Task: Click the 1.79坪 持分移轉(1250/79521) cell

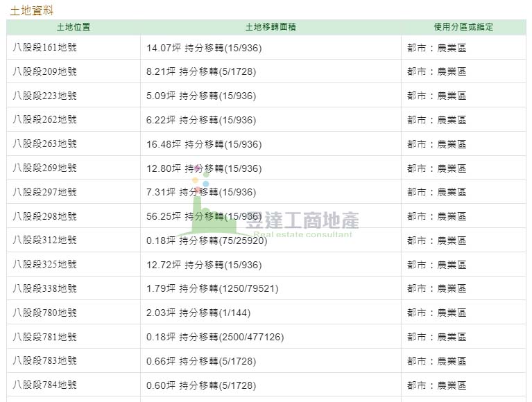Action: tap(212, 288)
